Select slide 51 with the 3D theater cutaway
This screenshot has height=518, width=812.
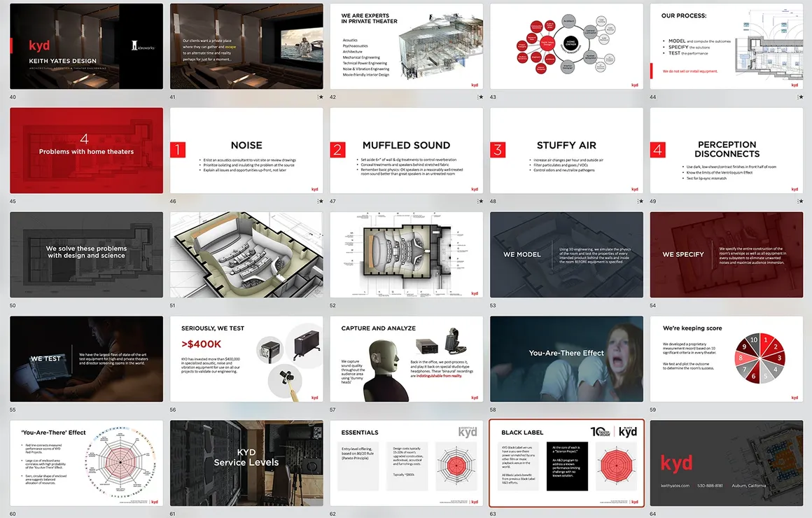[246, 255]
